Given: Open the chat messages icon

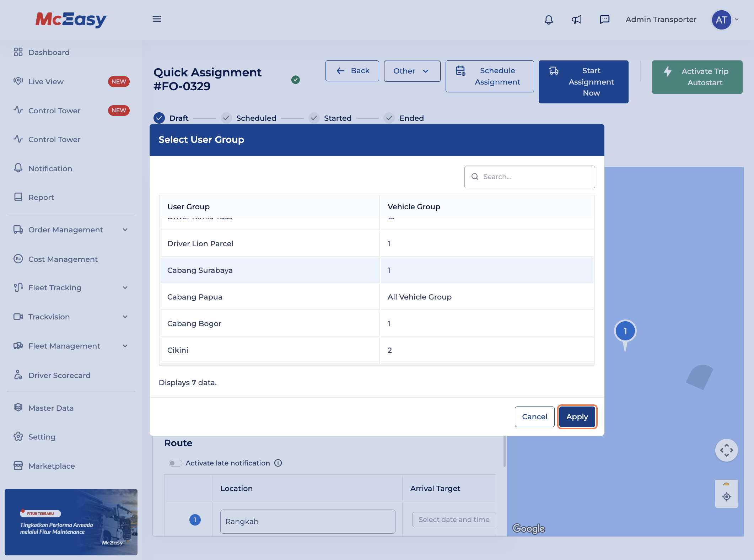Looking at the screenshot, I should tap(604, 20).
